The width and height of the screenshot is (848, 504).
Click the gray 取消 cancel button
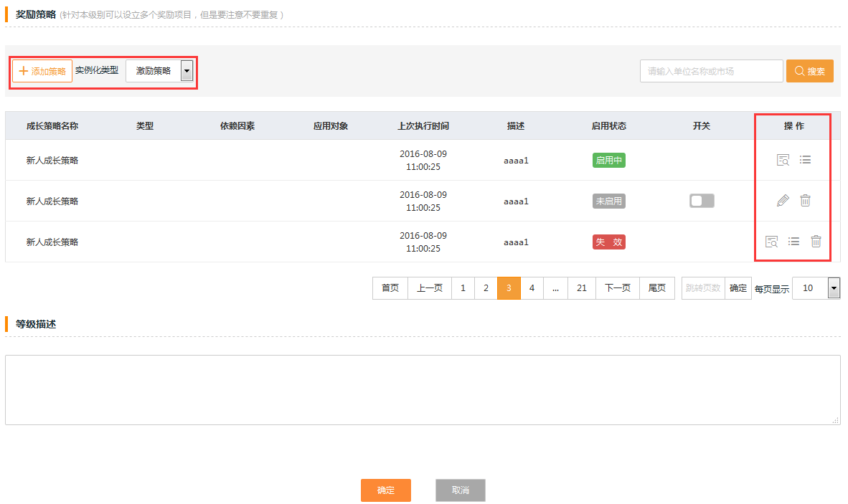coord(461,490)
